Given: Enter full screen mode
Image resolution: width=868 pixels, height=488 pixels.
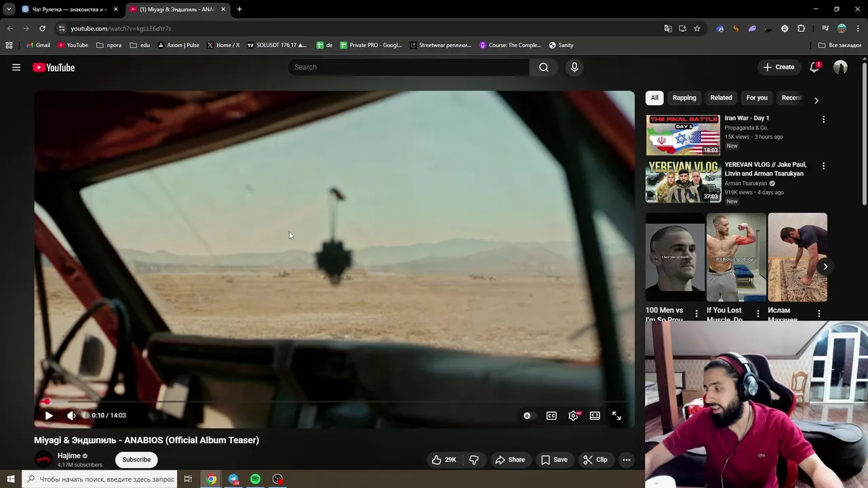Looking at the screenshot, I should pos(616,415).
